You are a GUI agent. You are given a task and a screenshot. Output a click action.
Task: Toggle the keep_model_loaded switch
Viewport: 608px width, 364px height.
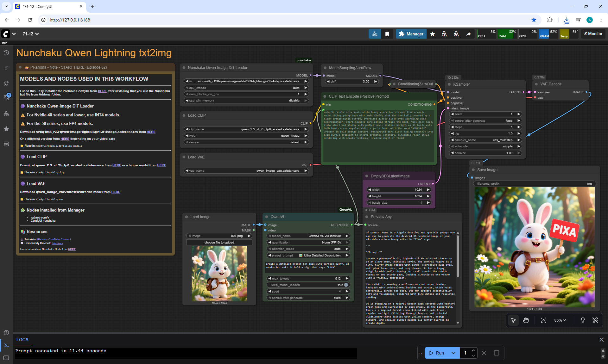pyautogui.click(x=346, y=285)
